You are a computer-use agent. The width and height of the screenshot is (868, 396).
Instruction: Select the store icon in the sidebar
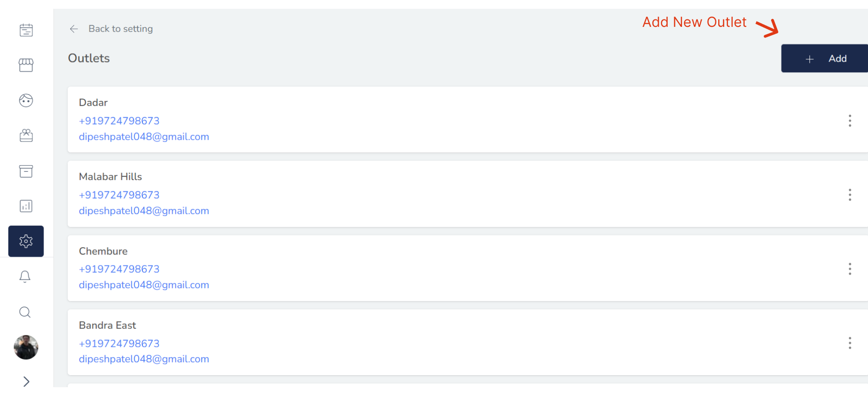[x=26, y=65]
